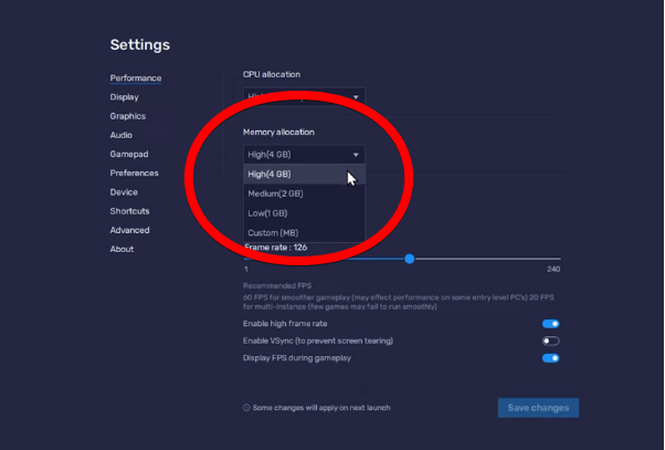The height and width of the screenshot is (450, 665).
Task: Open the Performance settings tab
Action: (x=135, y=78)
